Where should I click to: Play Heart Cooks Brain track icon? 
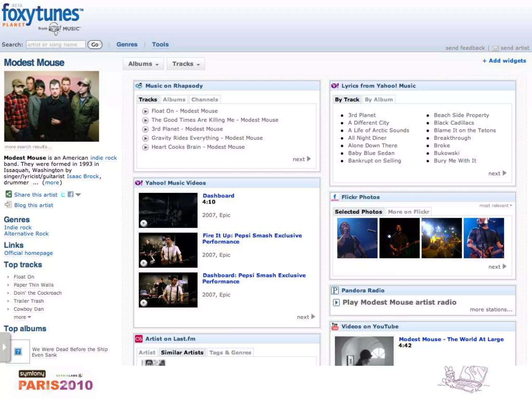(145, 147)
